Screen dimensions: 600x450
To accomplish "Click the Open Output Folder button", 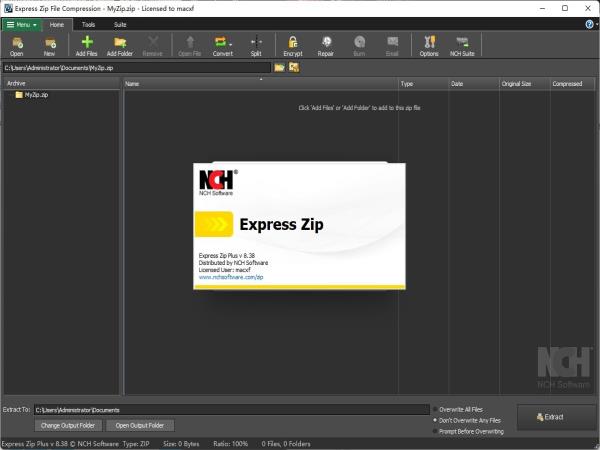I will click(140, 426).
